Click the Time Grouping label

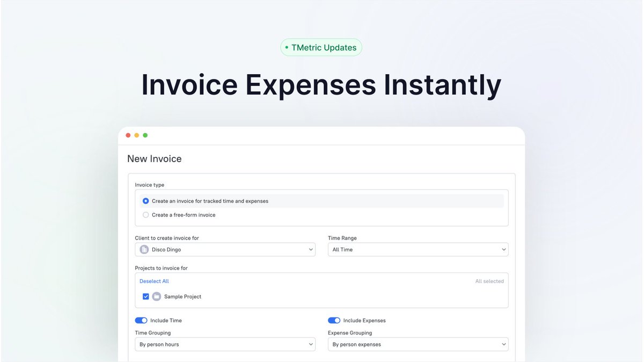(x=153, y=333)
